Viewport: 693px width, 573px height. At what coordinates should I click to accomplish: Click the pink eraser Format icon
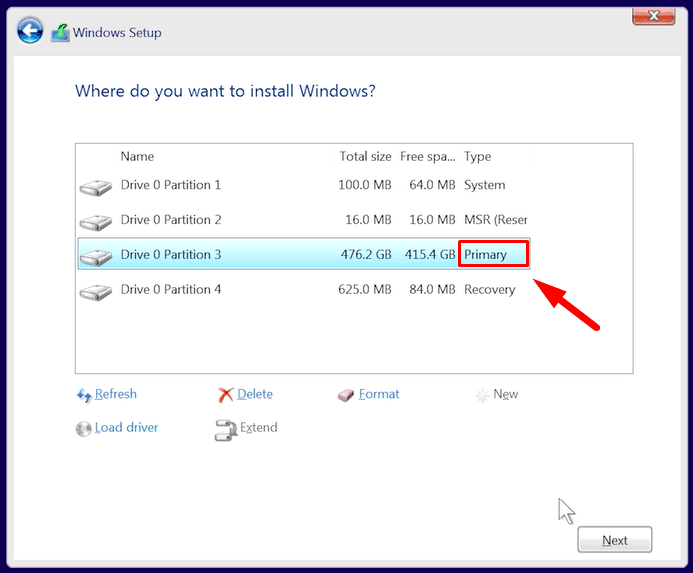(x=346, y=395)
